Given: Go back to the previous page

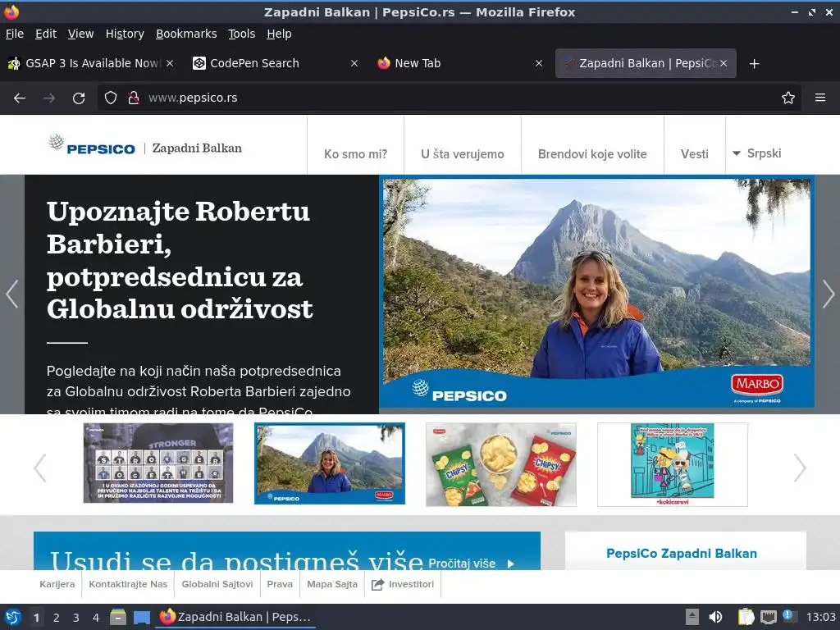Looking at the screenshot, I should coord(20,98).
